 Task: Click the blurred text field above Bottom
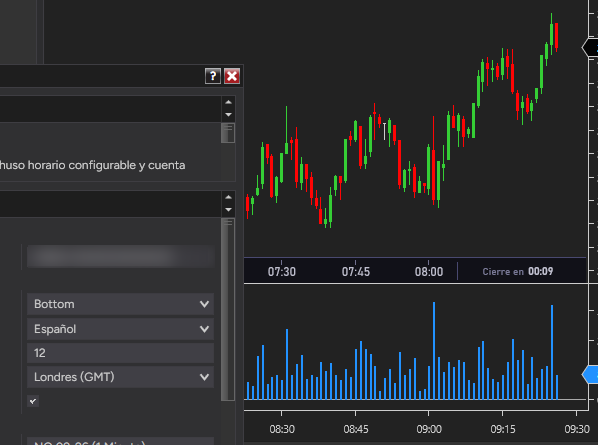(121, 256)
